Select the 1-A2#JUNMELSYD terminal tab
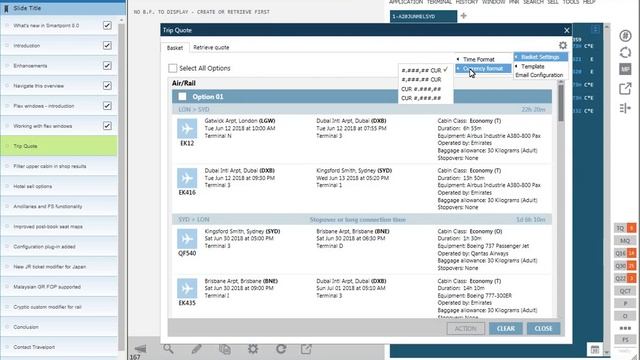Viewport: 640px width, 360px height. click(423, 16)
